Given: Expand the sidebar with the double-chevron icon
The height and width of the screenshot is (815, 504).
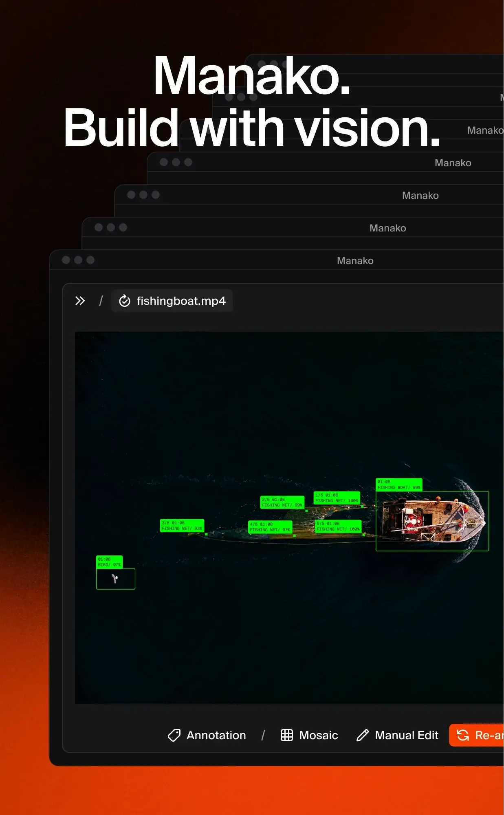Looking at the screenshot, I should click(x=80, y=301).
